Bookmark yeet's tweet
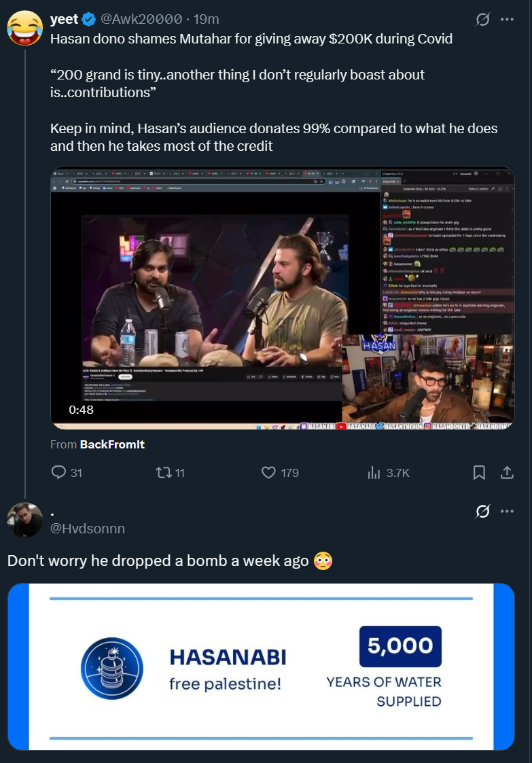This screenshot has width=532, height=763. [x=479, y=472]
